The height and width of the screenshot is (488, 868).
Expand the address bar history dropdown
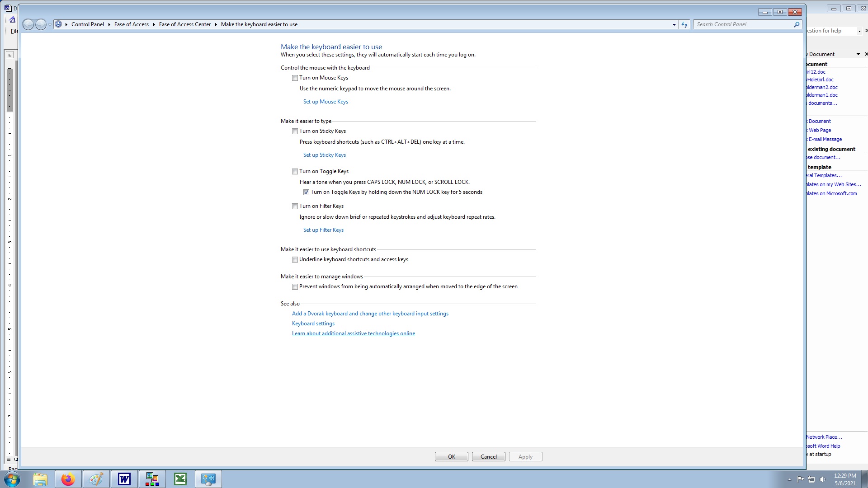(x=674, y=24)
